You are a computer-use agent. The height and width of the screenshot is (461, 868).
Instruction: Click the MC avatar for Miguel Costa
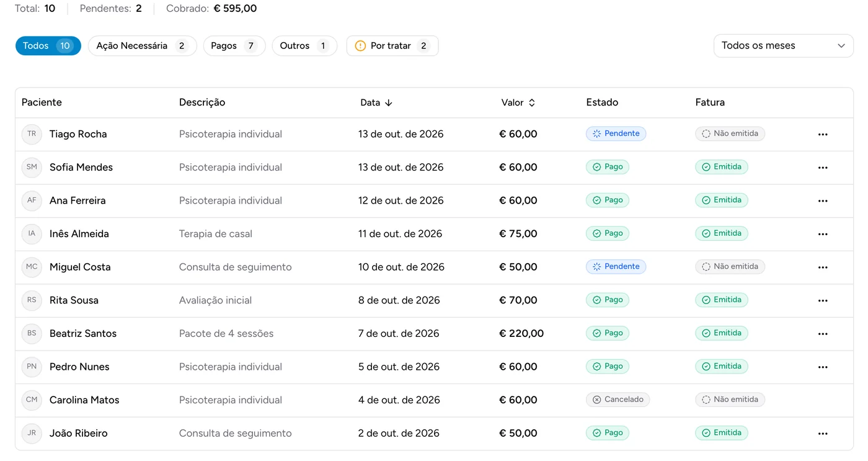tap(32, 267)
